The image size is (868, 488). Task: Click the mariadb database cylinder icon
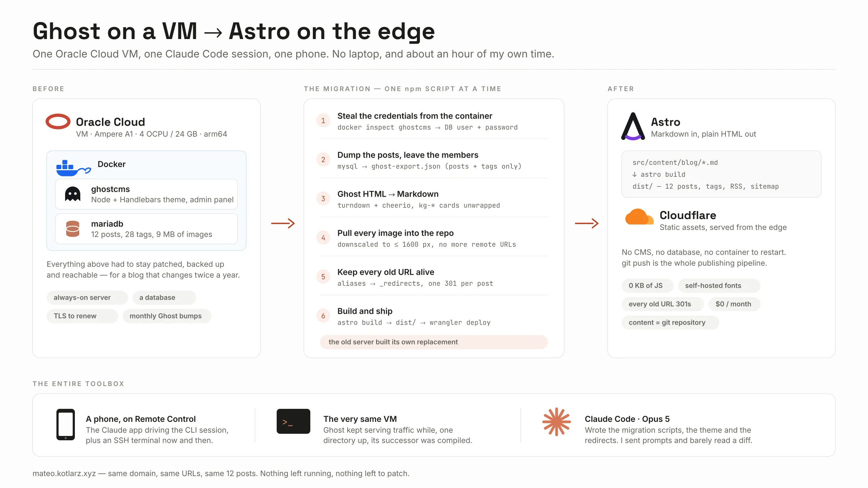pos(73,229)
